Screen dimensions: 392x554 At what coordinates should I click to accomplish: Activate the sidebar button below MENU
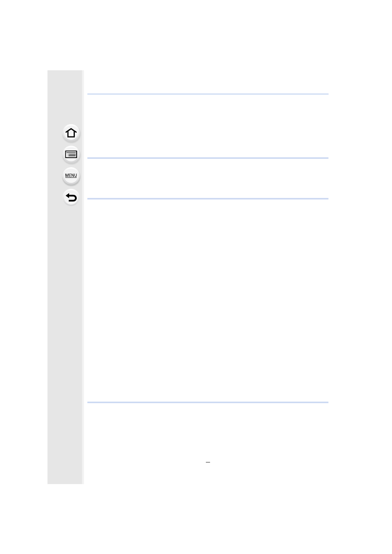click(71, 198)
